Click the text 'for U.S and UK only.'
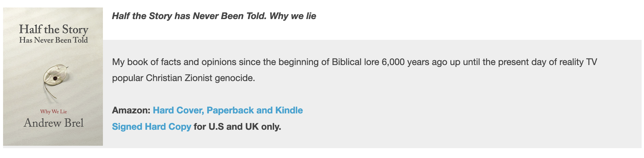The image size is (644, 158). (x=237, y=127)
